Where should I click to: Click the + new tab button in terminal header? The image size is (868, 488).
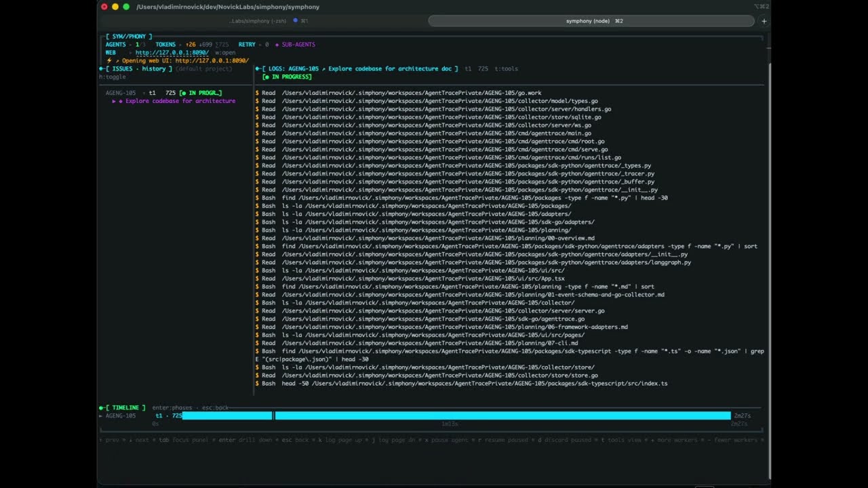(764, 21)
